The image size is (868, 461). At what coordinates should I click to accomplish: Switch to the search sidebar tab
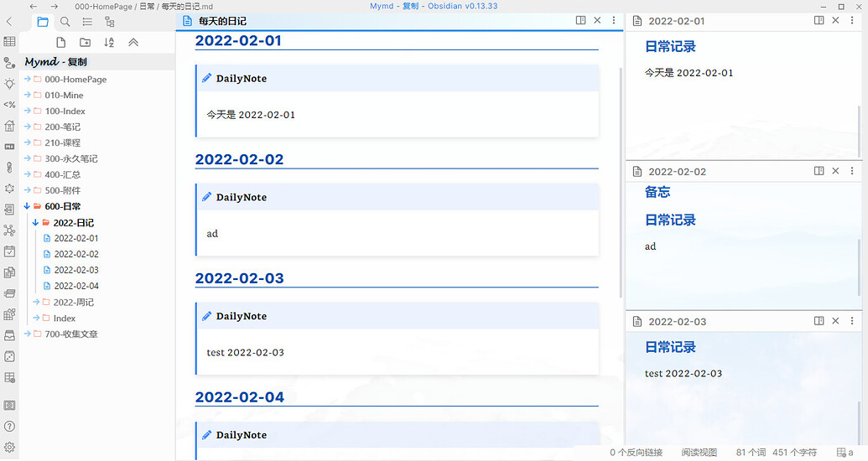tap(65, 22)
